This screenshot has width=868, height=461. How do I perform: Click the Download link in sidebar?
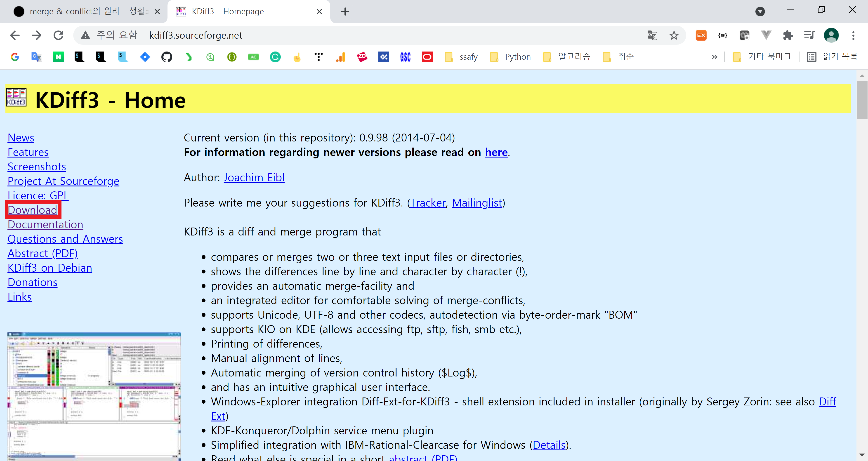(x=32, y=210)
